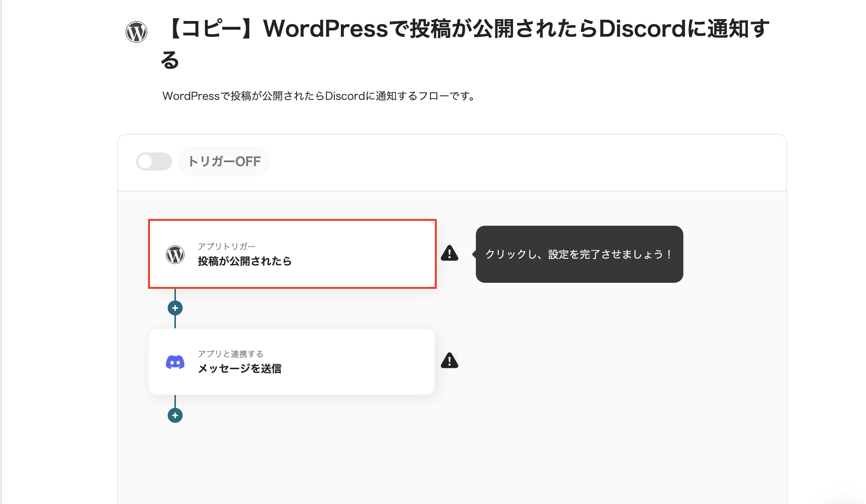The height and width of the screenshot is (504, 866).
Task: Click the plus icon below the Discord step
Action: (x=175, y=415)
